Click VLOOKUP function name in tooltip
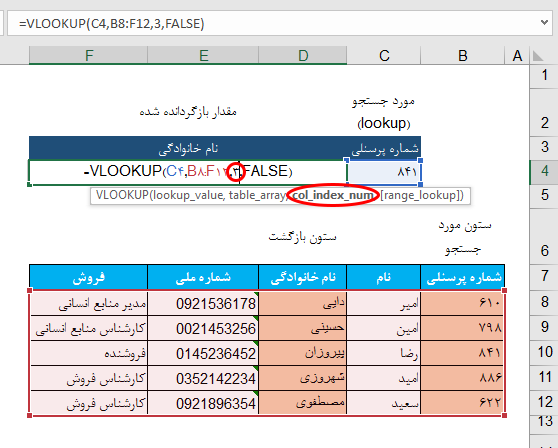 (122, 195)
